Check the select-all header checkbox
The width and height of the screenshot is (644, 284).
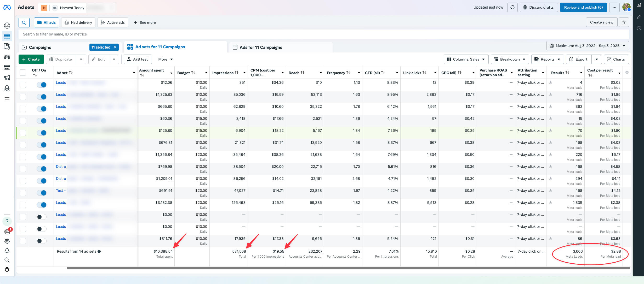[x=23, y=73]
